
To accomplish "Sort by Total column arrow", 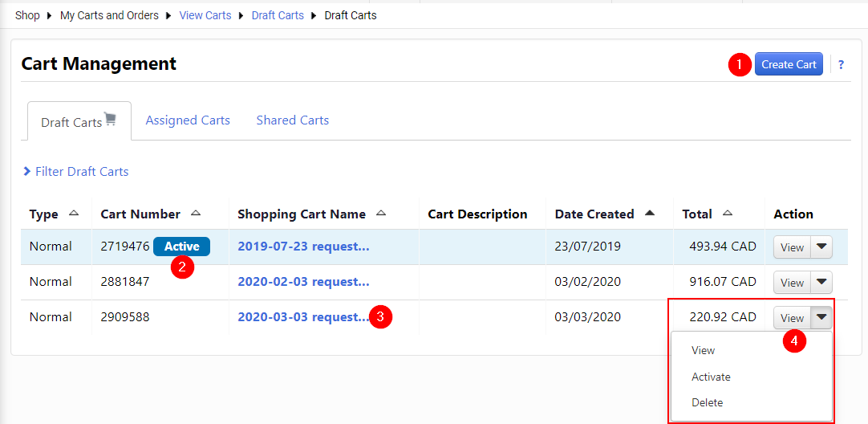I will coord(727,214).
